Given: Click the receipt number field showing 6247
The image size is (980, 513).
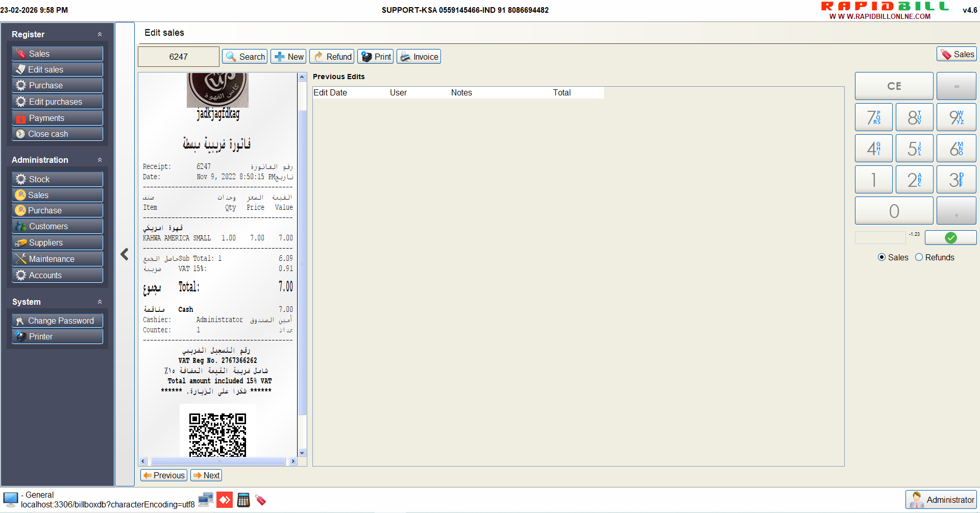Looking at the screenshot, I should click(x=179, y=57).
